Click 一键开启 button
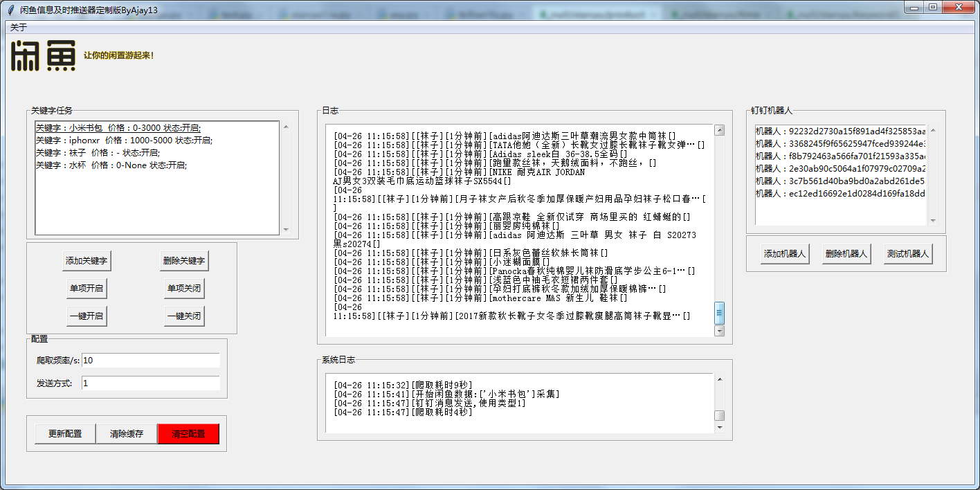This screenshot has width=980, height=490. click(x=87, y=316)
